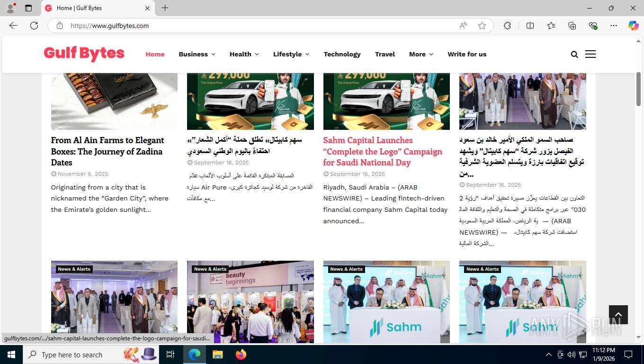Click the Gulf Bytes site logo
The image size is (644, 364).
pos(84,54)
